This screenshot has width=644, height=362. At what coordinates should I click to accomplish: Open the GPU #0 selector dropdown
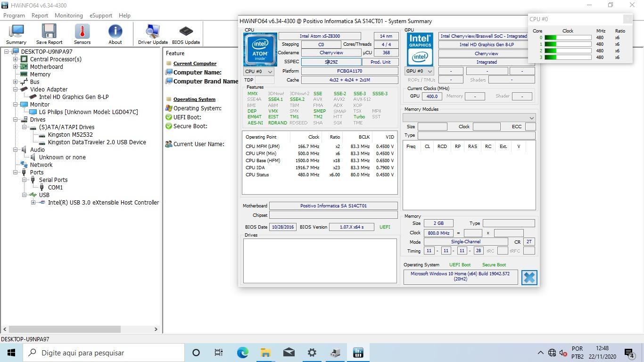point(419,71)
